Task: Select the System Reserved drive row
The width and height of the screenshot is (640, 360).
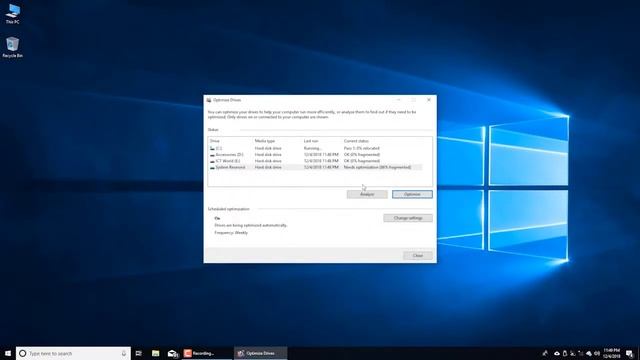Action: [x=315, y=167]
